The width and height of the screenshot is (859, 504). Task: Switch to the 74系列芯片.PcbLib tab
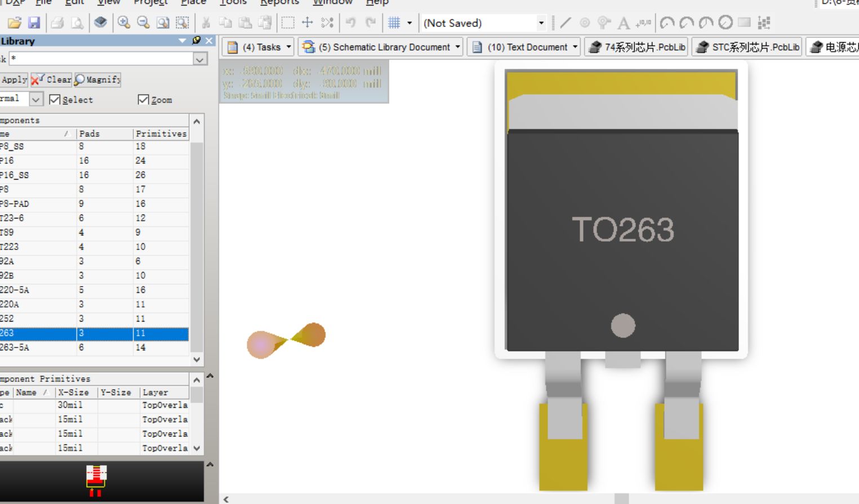[637, 47]
